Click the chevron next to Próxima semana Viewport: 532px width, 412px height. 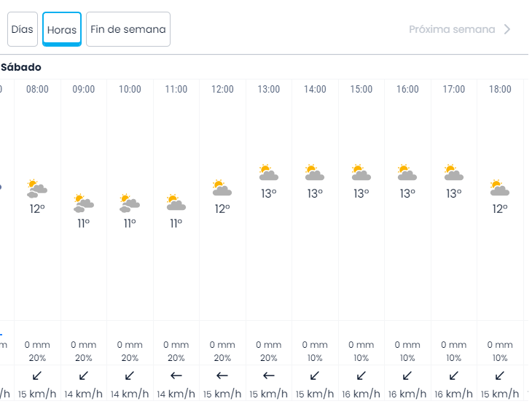point(507,29)
